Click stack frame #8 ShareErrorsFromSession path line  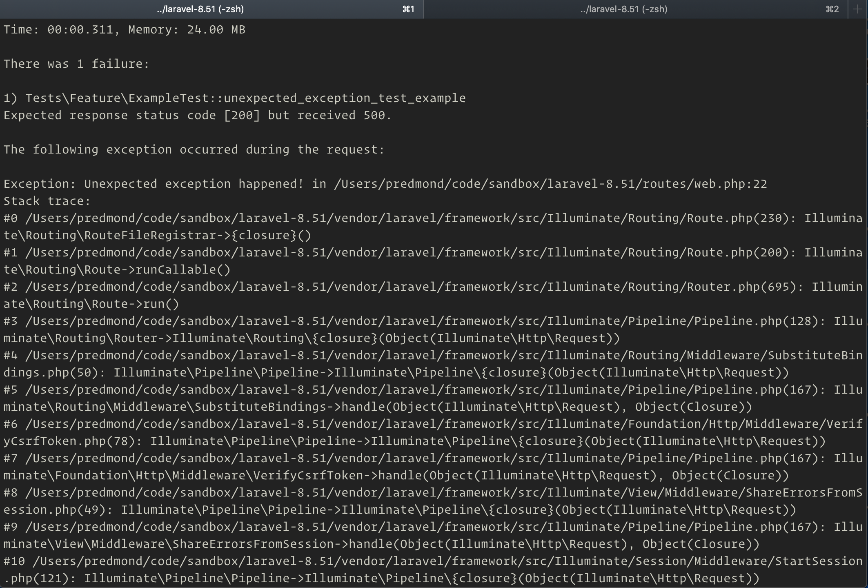(x=433, y=493)
